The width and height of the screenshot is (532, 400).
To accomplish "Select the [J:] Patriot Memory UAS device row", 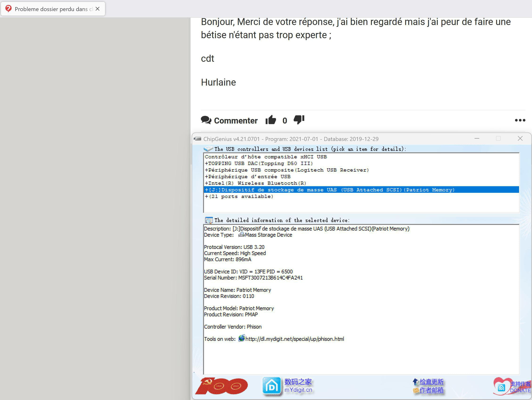I will point(361,190).
